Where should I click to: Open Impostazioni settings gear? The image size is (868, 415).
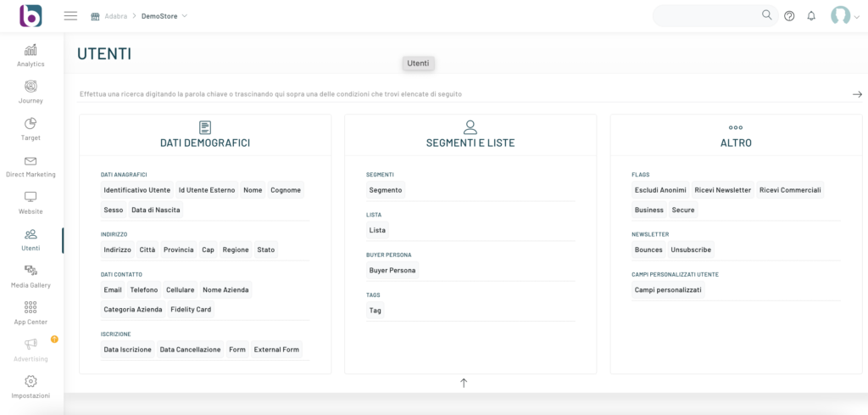pos(31,382)
